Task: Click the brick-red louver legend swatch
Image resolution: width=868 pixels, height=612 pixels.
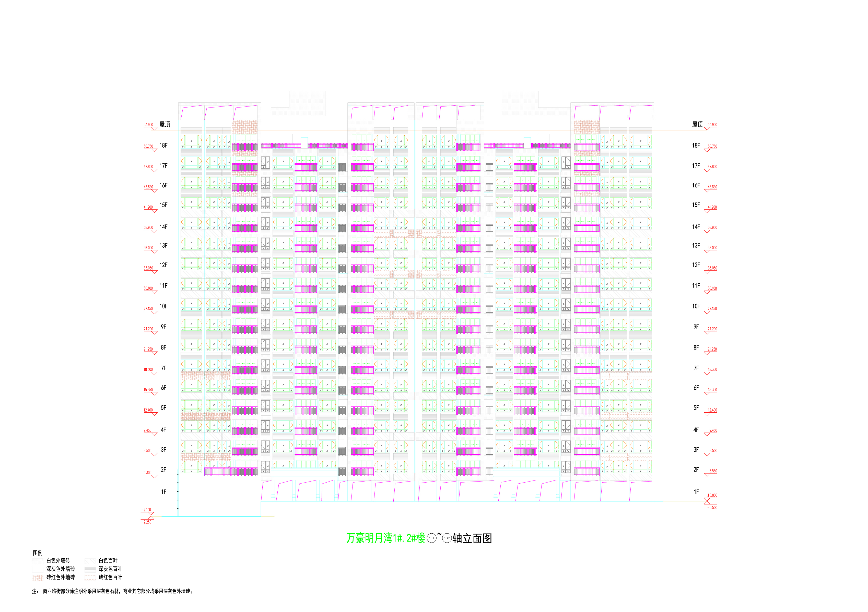Action: pyautogui.click(x=90, y=578)
